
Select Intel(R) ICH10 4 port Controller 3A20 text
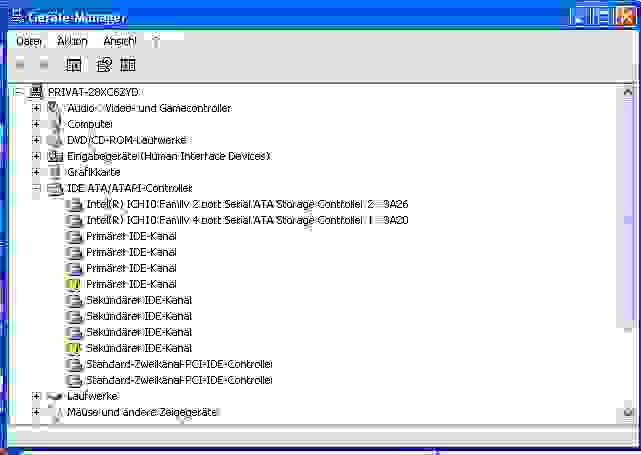[x=247, y=220]
